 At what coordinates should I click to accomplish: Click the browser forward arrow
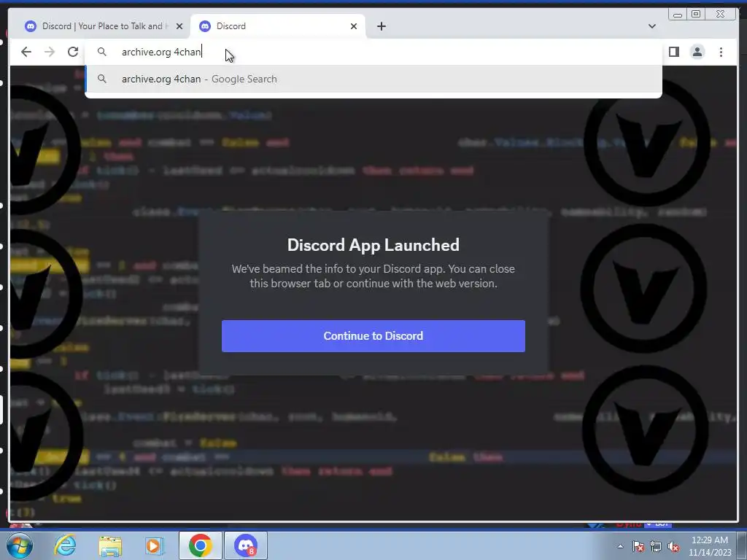[50, 52]
